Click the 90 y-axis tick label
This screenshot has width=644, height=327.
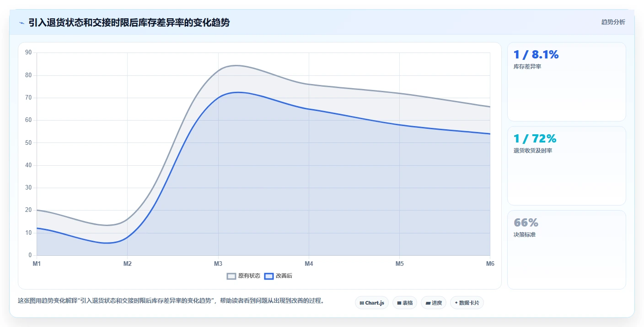point(28,53)
